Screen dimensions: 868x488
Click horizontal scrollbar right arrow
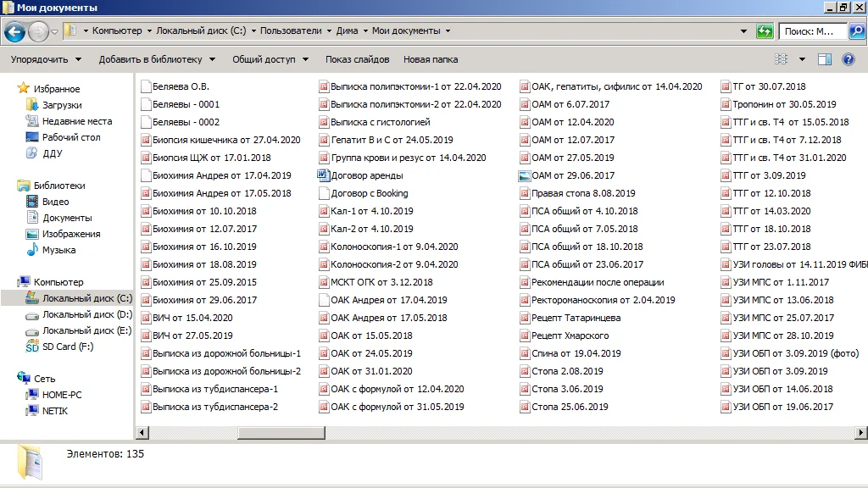tap(861, 433)
